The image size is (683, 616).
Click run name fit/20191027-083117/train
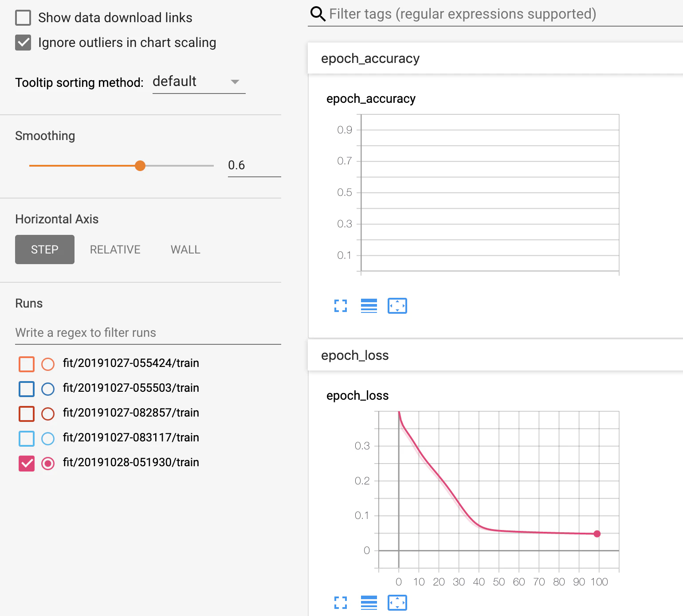point(131,437)
